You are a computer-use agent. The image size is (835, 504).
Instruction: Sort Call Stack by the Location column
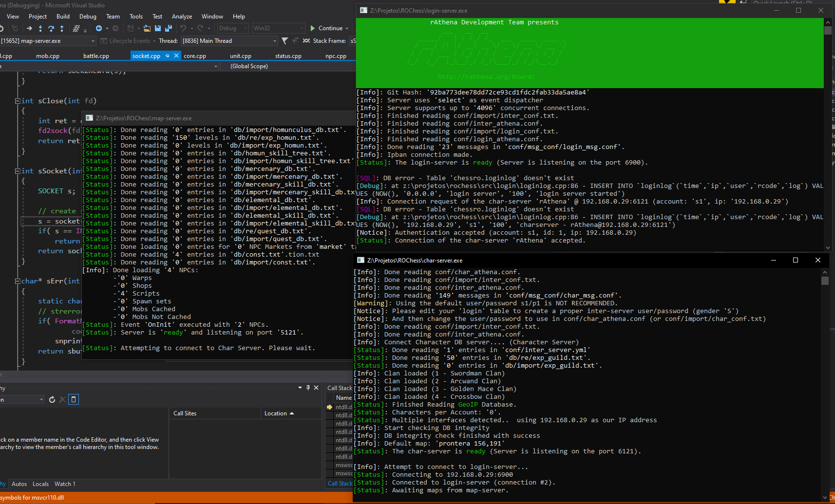pyautogui.click(x=276, y=413)
